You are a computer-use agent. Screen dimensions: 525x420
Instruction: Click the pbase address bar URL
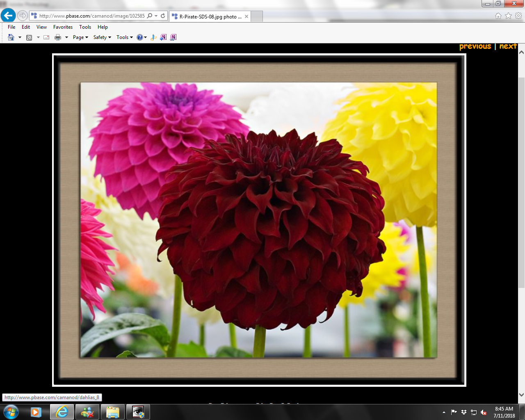point(92,16)
